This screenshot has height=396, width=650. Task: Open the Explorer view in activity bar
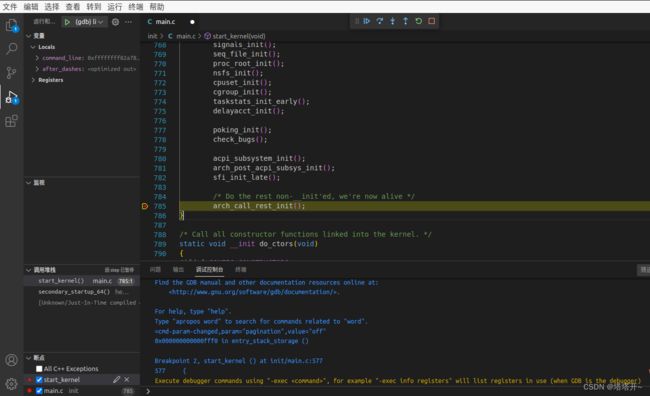12,25
